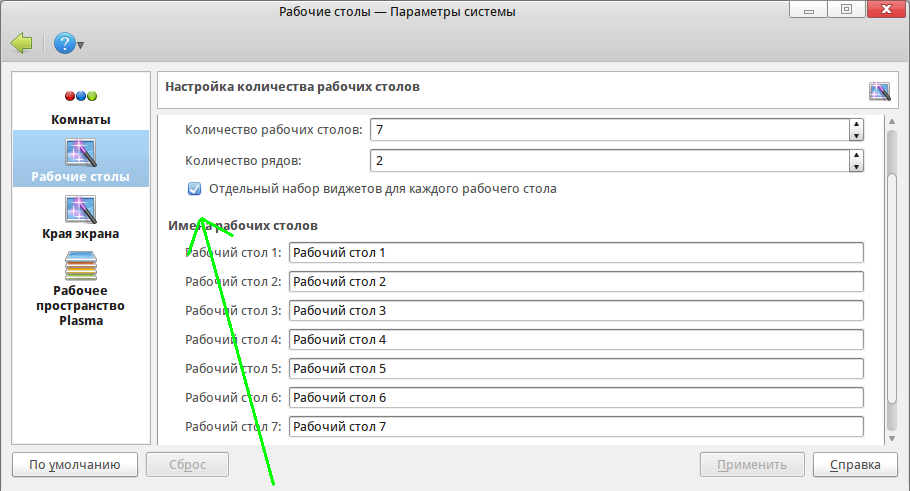
Task: Decrease Количество рядов with down arrow
Action: [856, 167]
